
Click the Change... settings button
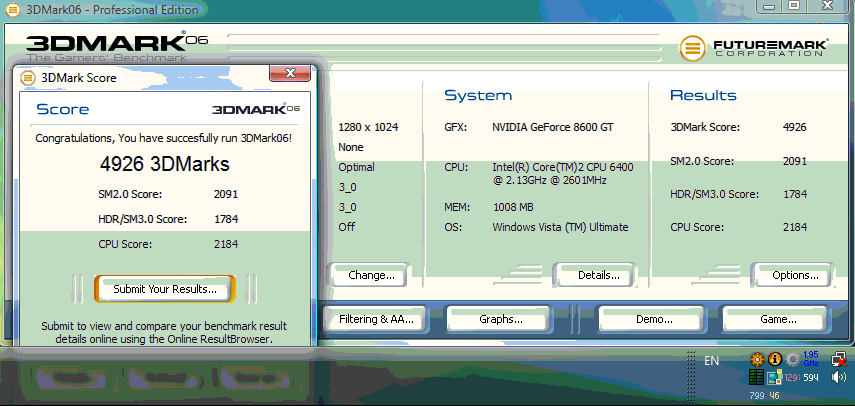(x=371, y=275)
